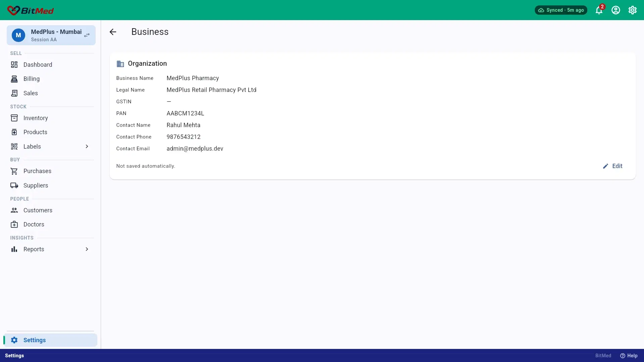644x362 pixels.
Task: Expand the Reports submenu chevron
Action: tap(87, 249)
